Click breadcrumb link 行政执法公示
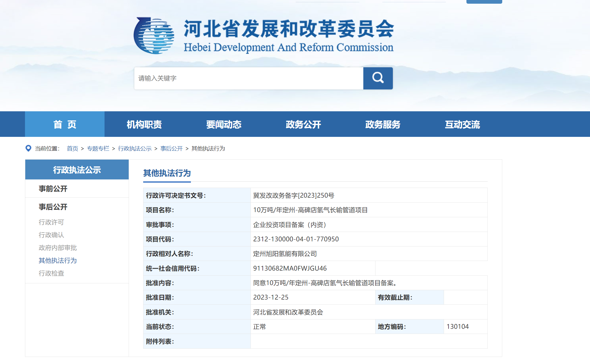The width and height of the screenshot is (590, 364). 135,148
